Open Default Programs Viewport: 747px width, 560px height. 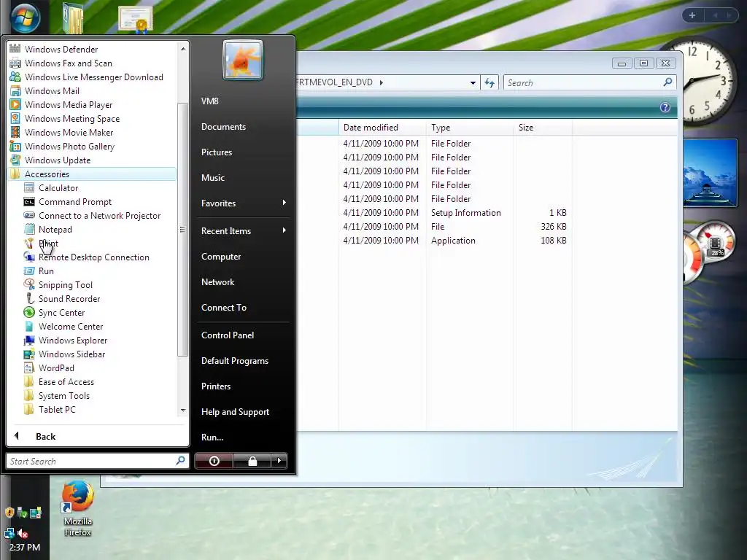pyautogui.click(x=234, y=360)
